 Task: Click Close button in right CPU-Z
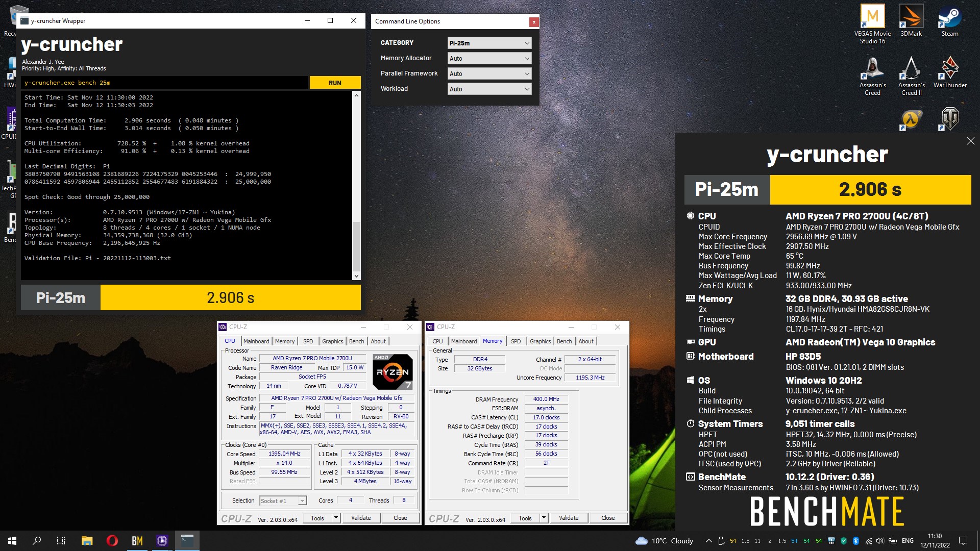coord(608,518)
